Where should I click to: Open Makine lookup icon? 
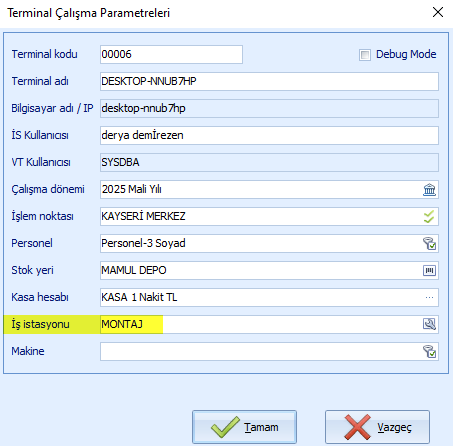(429, 351)
